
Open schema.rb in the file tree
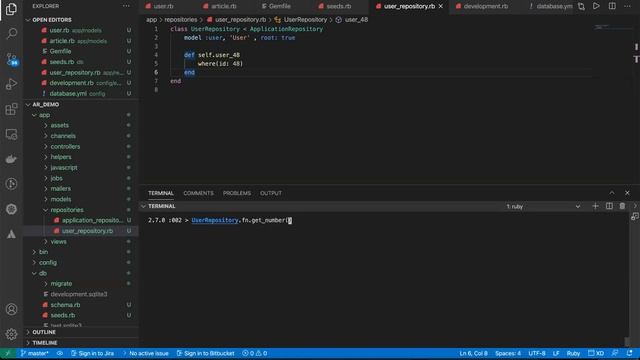pyautogui.click(x=65, y=305)
